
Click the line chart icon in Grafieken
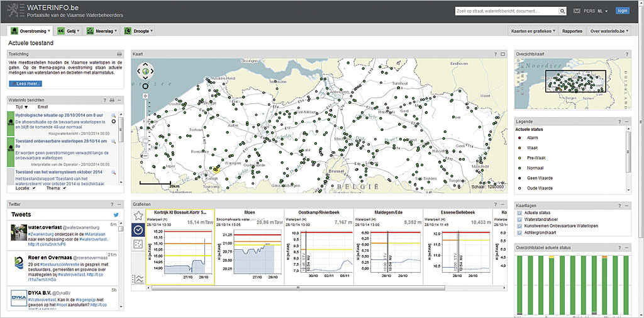pyautogui.click(x=139, y=278)
